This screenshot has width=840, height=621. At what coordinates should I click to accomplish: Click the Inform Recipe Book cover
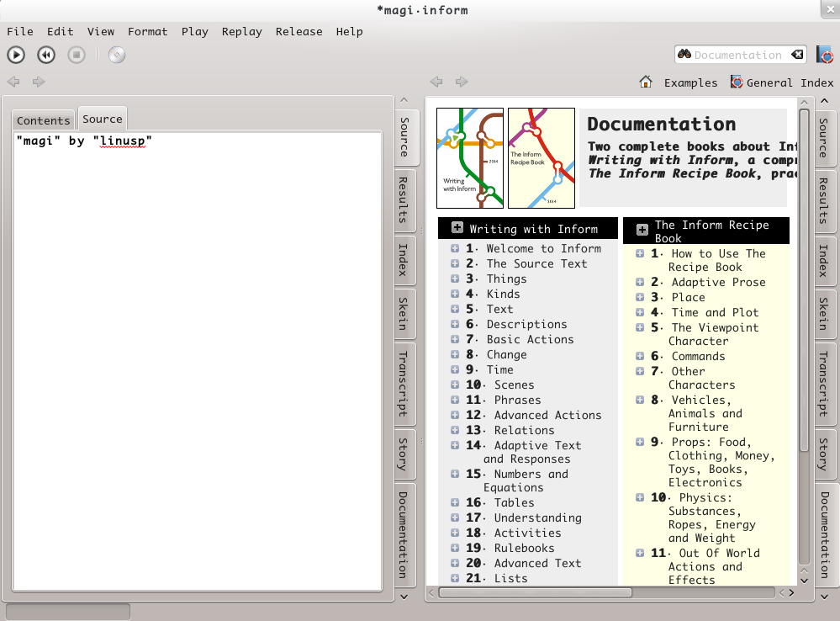click(541, 158)
